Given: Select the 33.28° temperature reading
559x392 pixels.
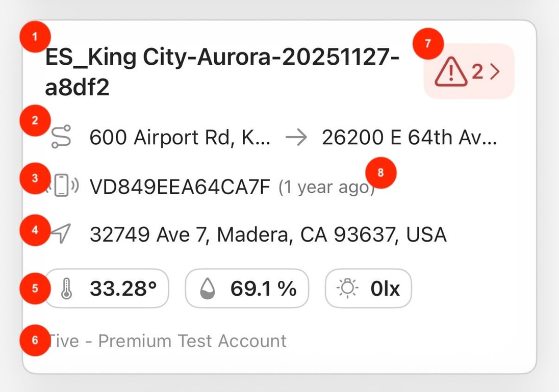Looking at the screenshot, I should tap(123, 289).
